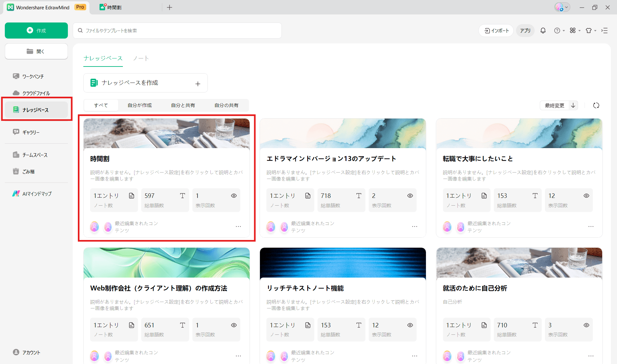Click the 作成 create button

(36, 30)
